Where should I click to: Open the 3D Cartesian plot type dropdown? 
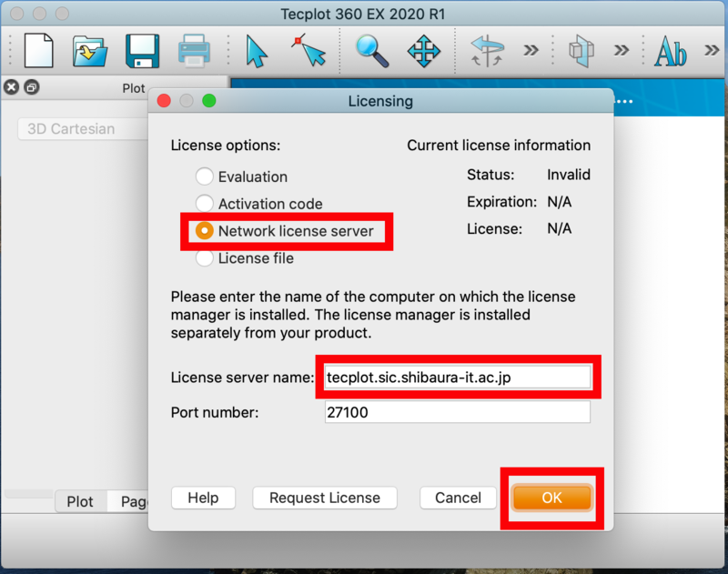coord(83,128)
